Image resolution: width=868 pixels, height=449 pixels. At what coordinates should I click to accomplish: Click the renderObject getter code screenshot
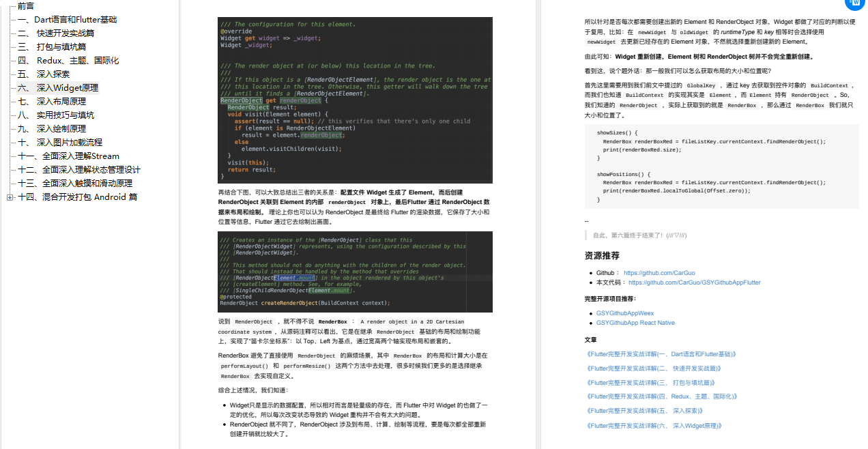355,100
